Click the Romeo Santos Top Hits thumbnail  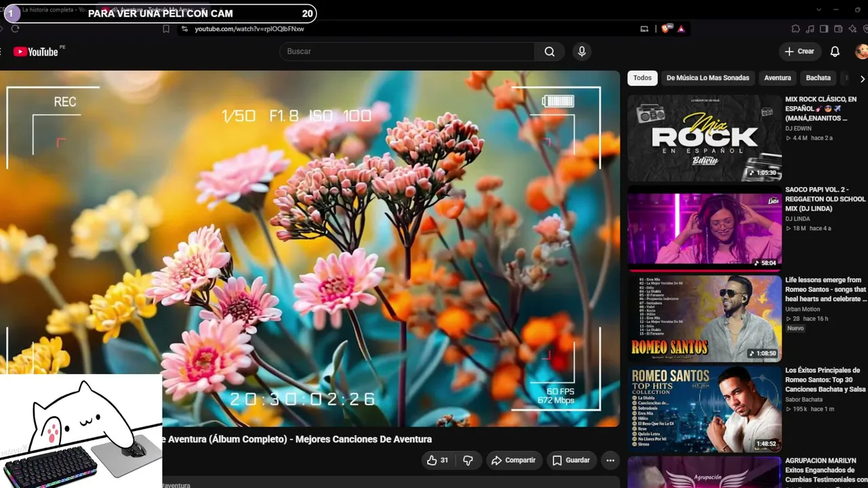pos(705,409)
